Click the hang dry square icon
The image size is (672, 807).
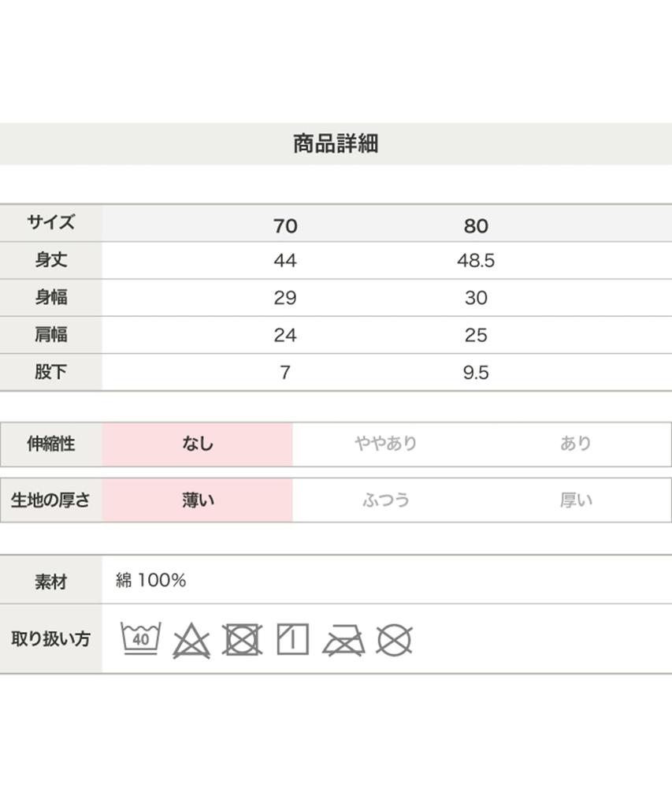[292, 639]
